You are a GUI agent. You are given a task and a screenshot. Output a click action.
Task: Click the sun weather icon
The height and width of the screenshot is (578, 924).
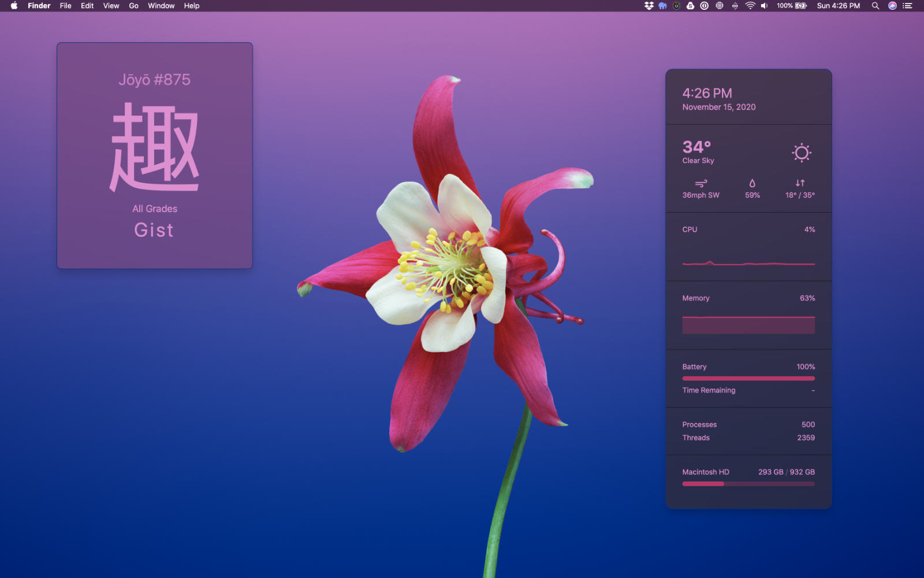point(802,153)
